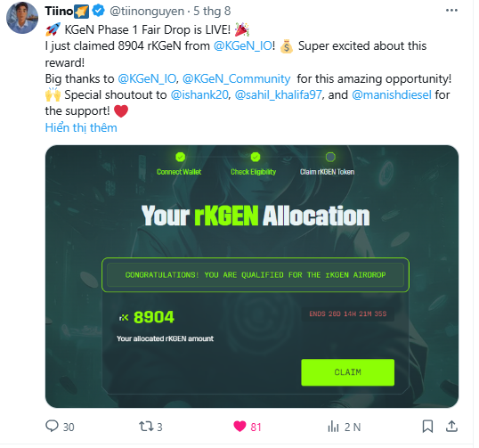Follow the @manishdiesel mention link
479x448 pixels.
pyautogui.click(x=392, y=95)
